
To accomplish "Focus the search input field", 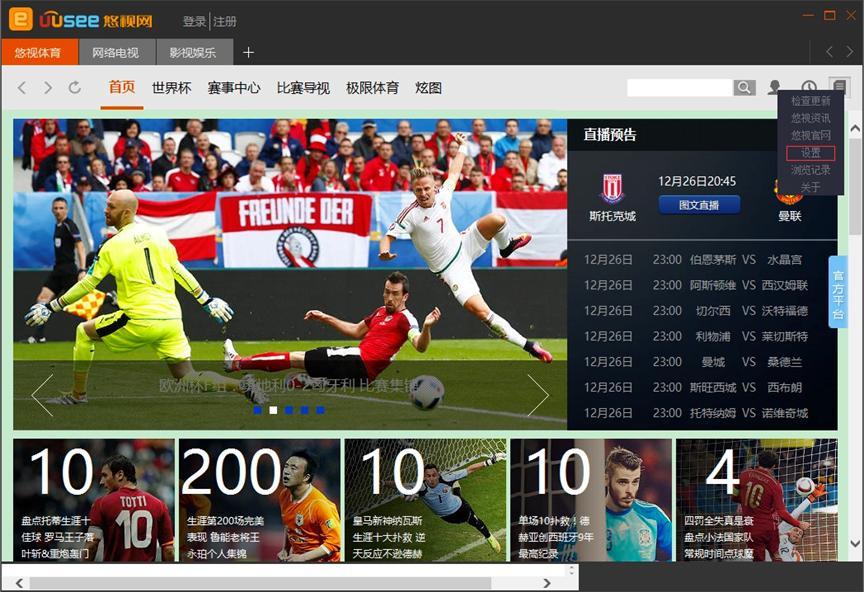I will [x=680, y=87].
